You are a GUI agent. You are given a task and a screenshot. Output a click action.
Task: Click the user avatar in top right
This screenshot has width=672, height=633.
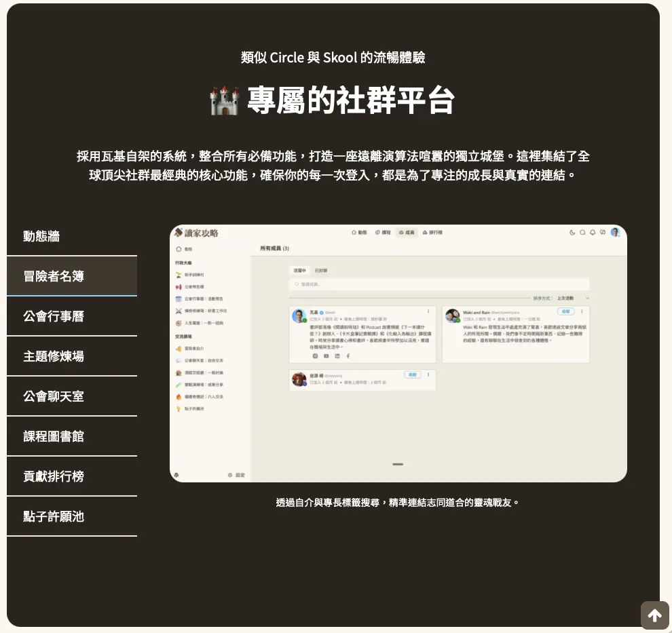click(x=615, y=232)
